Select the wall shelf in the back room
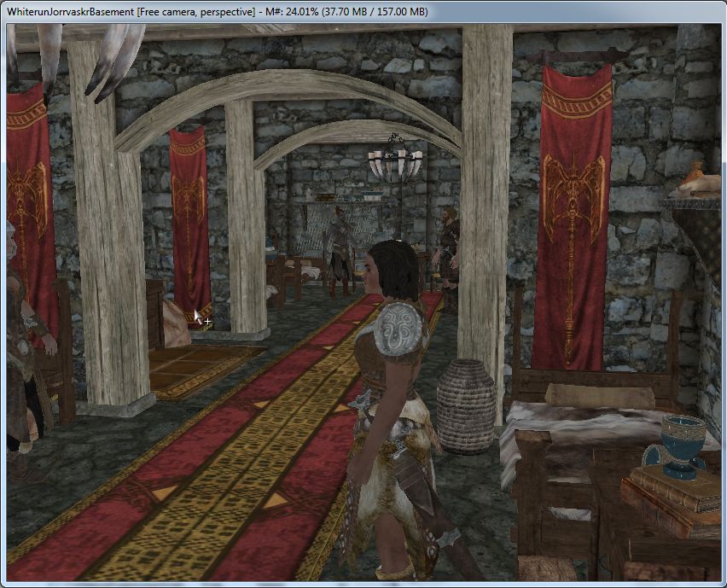The image size is (727, 588). 342,201
